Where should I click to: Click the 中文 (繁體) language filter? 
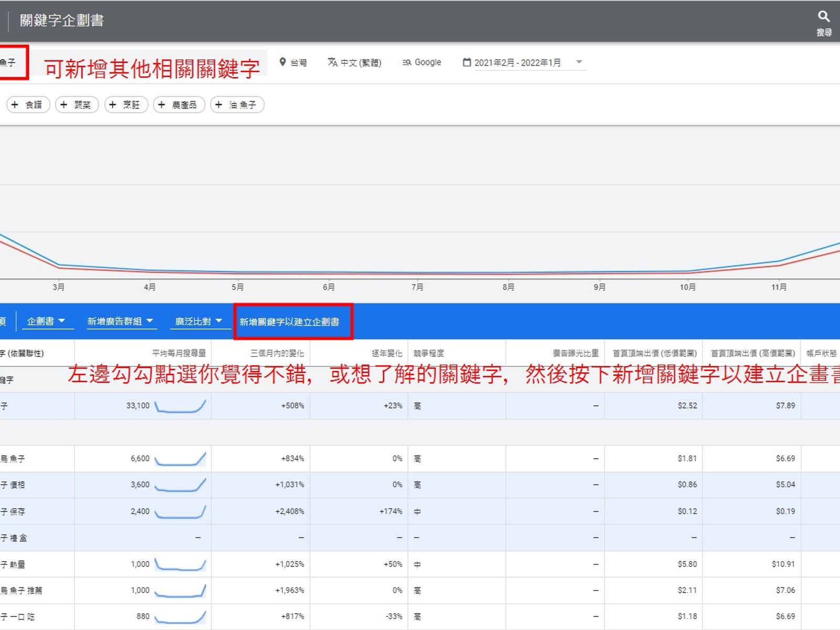355,62
